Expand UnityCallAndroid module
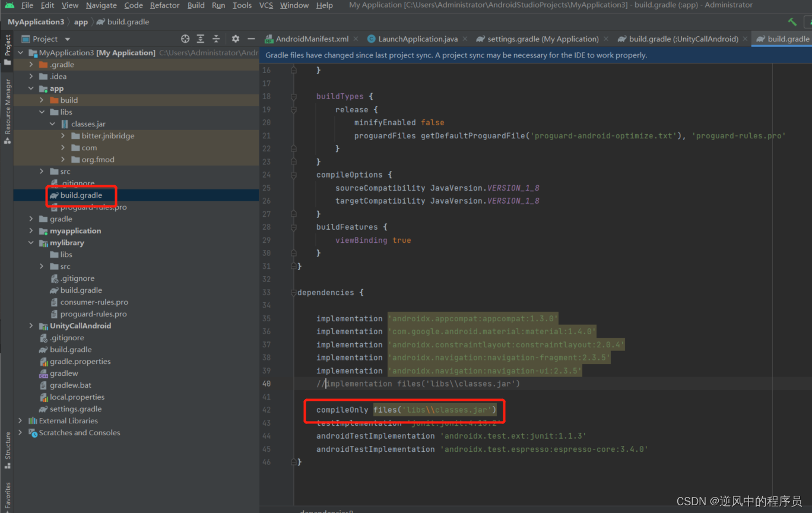The height and width of the screenshot is (513, 812). (x=31, y=326)
